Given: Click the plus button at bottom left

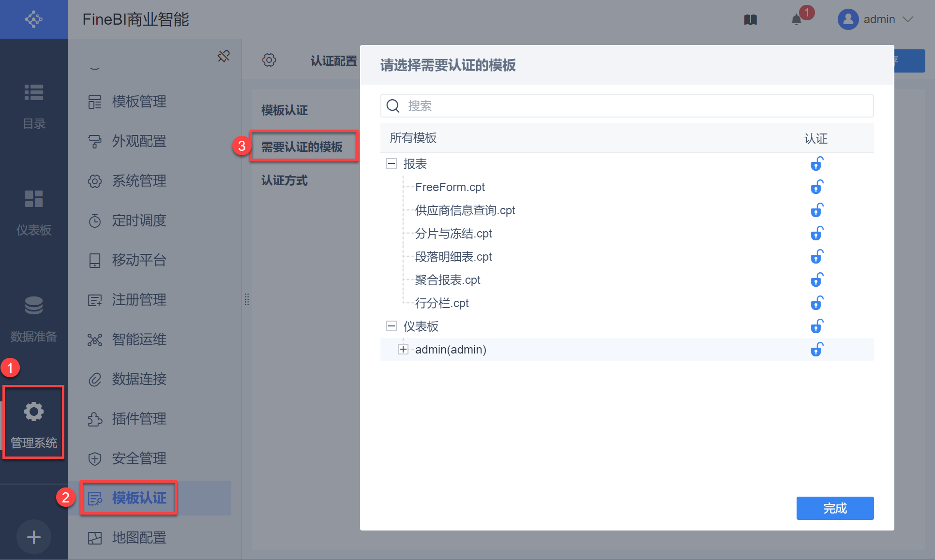Looking at the screenshot, I should [x=34, y=537].
